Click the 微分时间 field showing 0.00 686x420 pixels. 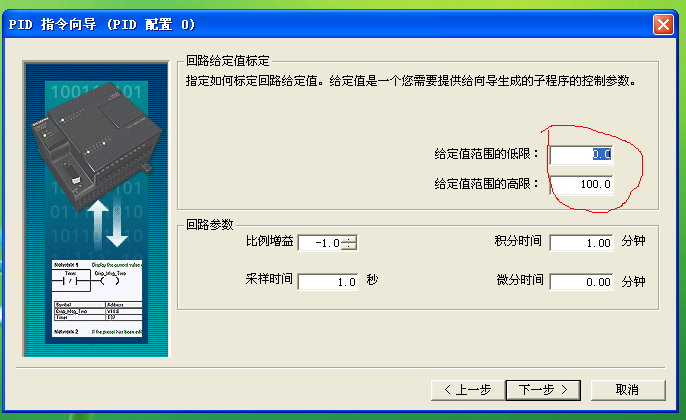point(581,282)
